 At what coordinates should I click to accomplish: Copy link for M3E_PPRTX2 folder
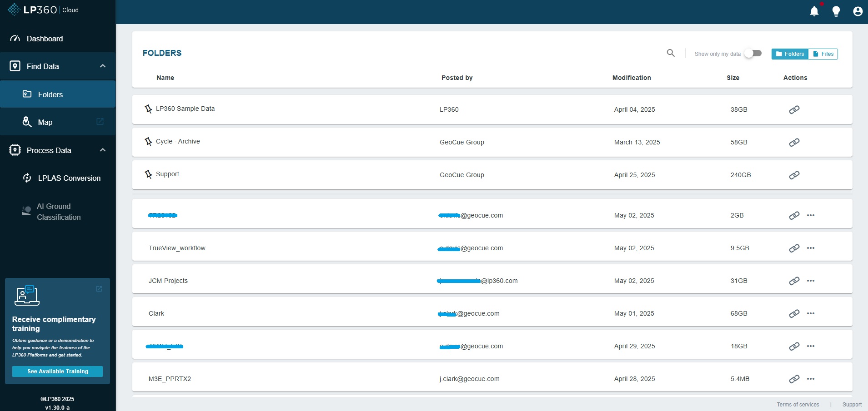pyautogui.click(x=794, y=379)
